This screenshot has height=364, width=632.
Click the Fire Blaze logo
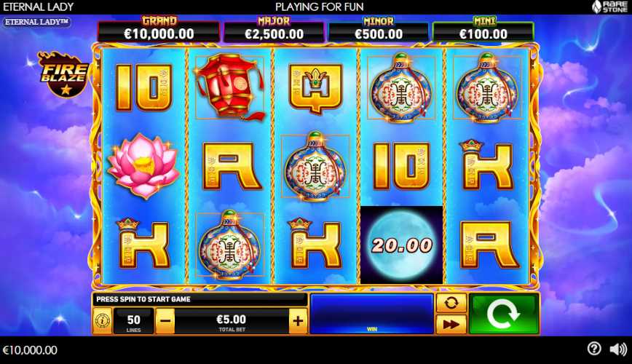[63, 74]
